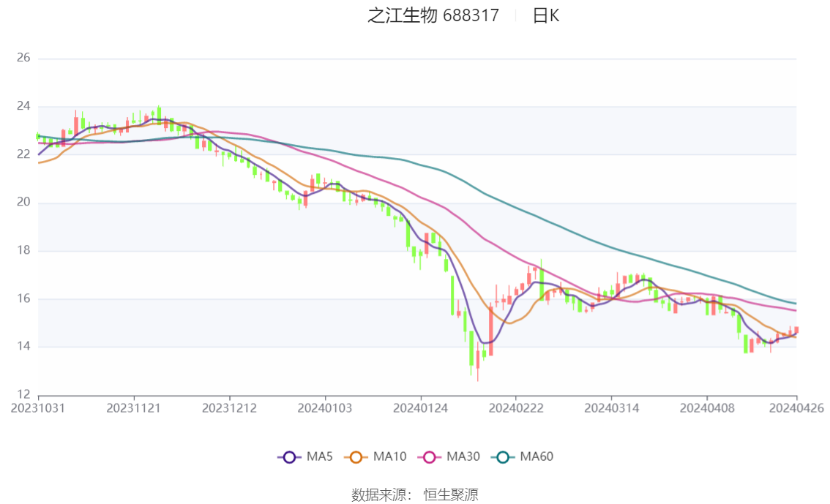Click the 20240314 x-axis date label
The image size is (830, 504).
tap(611, 407)
